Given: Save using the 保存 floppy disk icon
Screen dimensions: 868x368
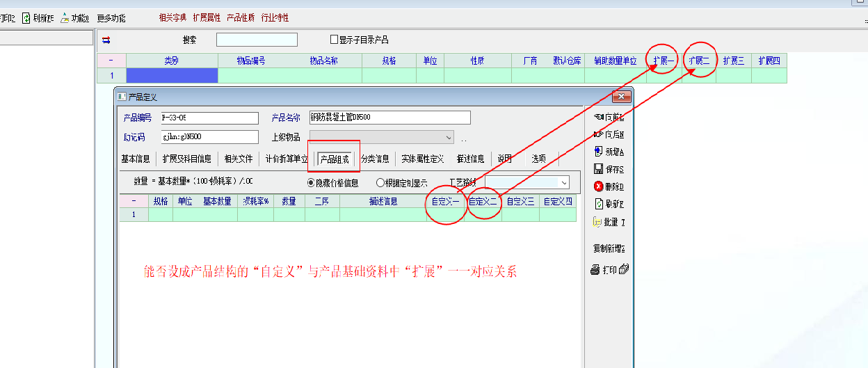Looking at the screenshot, I should point(598,169).
